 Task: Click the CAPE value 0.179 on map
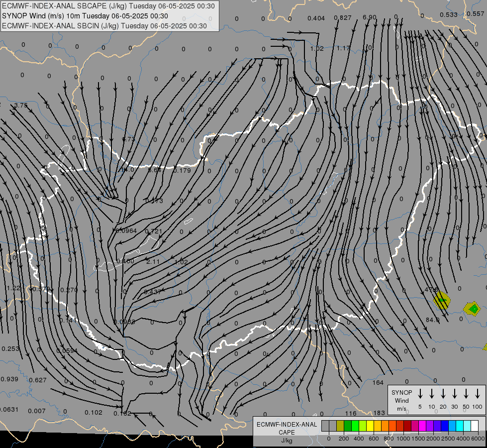click(x=182, y=170)
